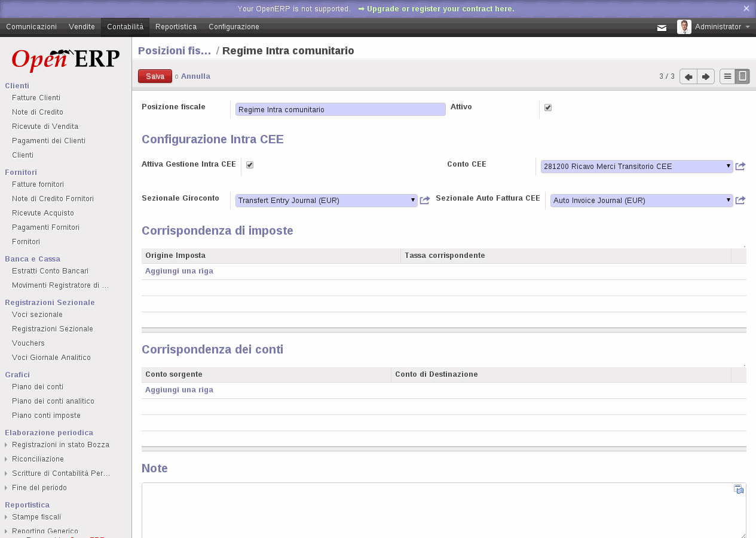Open the Sezionale Giroconto dropdown
This screenshot has width=756, height=538.
pyautogui.click(x=326, y=201)
